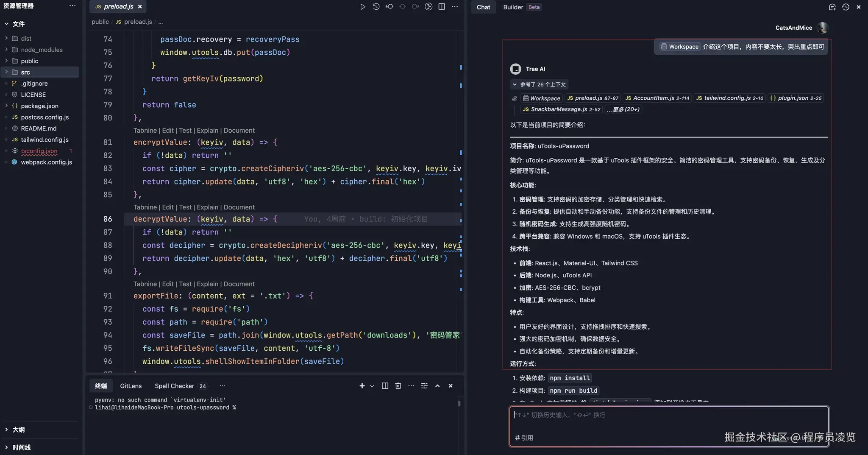Kill terminal with the trash icon
This screenshot has height=455, width=868.
tap(398, 386)
